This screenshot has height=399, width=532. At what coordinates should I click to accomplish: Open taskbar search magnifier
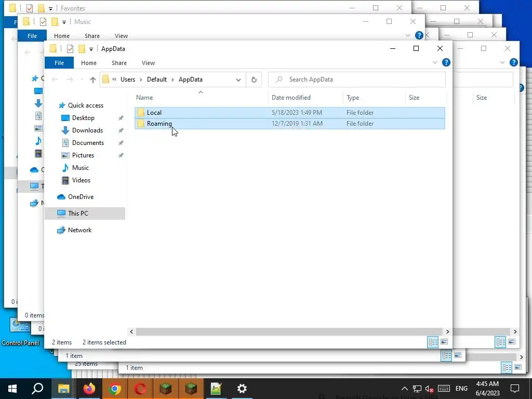pyautogui.click(x=37, y=389)
